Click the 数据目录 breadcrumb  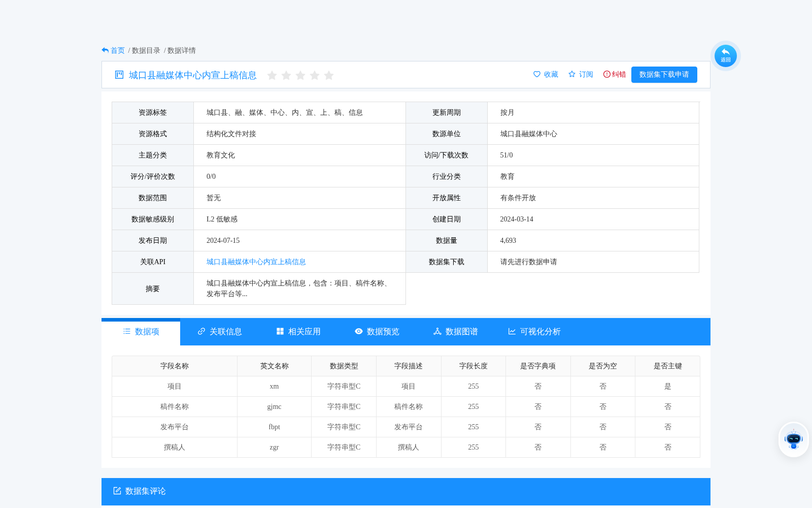(x=146, y=50)
